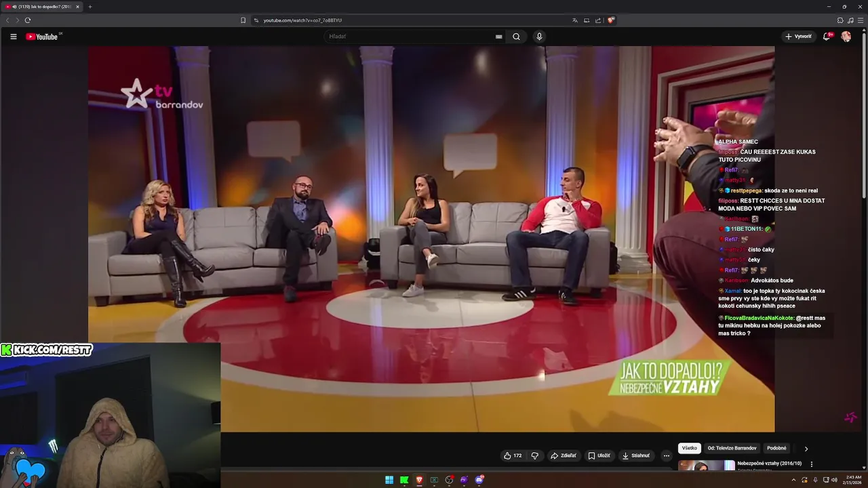Click the YouTube search magnifier button
The width and height of the screenshot is (868, 488).
(x=516, y=37)
